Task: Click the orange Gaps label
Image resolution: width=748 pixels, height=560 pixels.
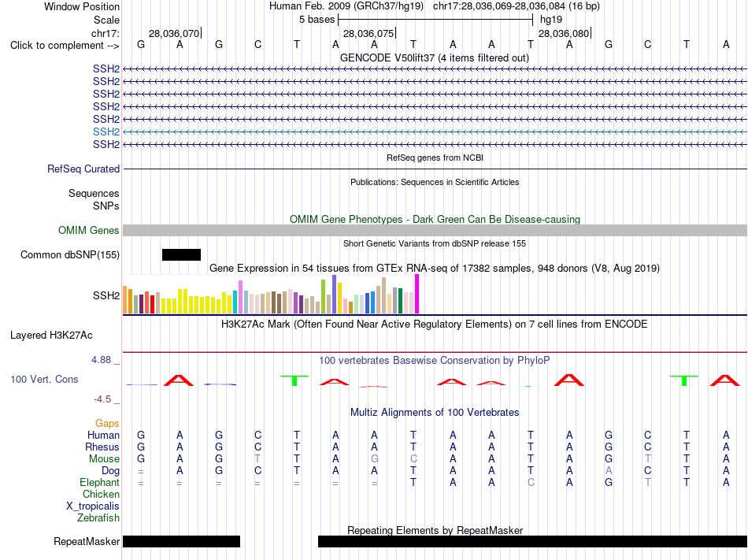Action: pos(107,423)
